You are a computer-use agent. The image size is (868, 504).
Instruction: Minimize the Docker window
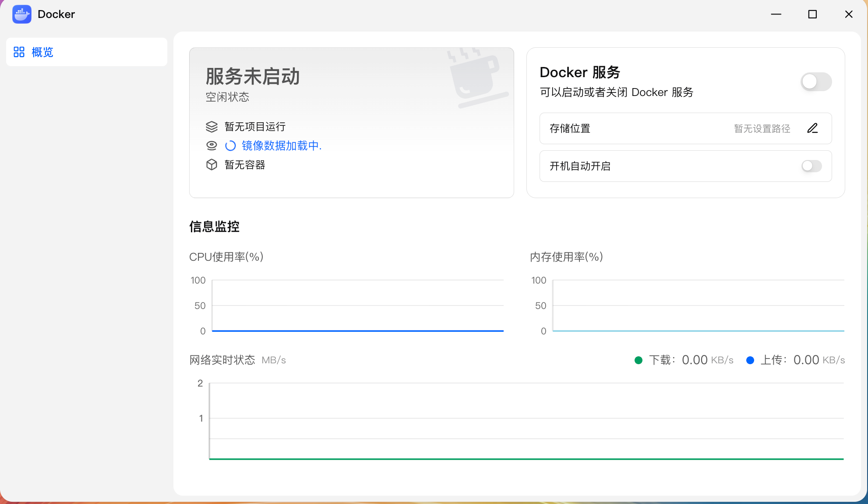pos(776,14)
